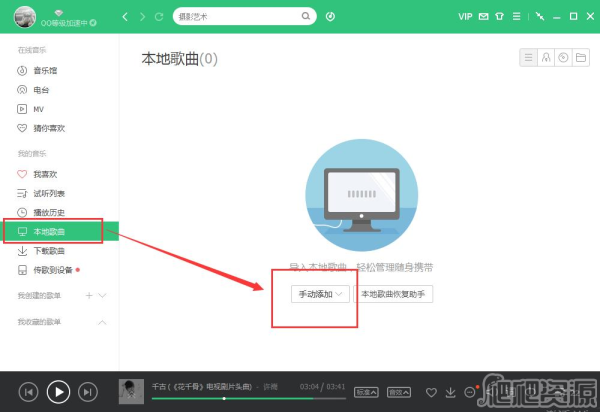Open 传歌到设备 in the sidebar
Image resolution: width=600 pixels, height=412 pixels.
[45, 270]
